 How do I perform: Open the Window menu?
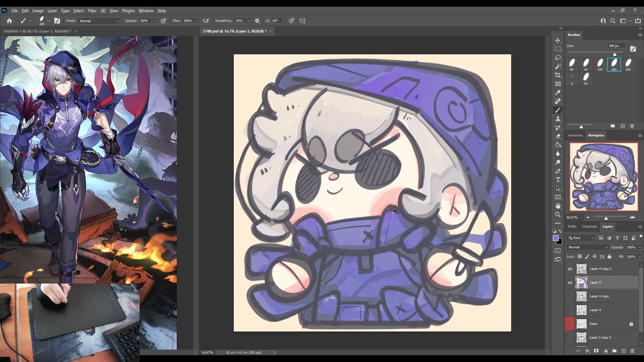[x=146, y=11]
